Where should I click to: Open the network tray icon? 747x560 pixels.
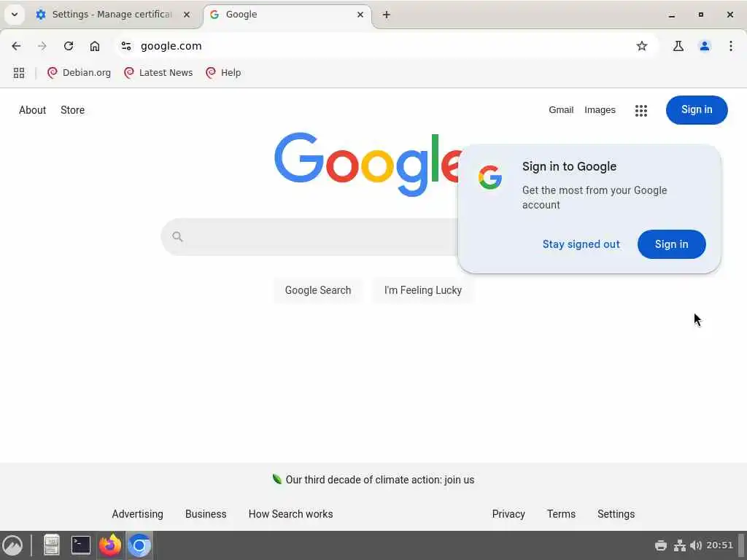679,545
